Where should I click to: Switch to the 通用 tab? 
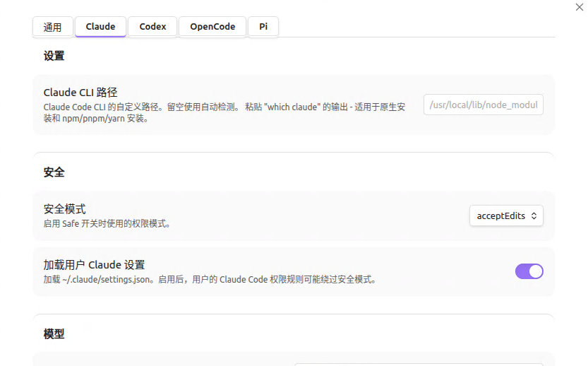click(x=52, y=27)
